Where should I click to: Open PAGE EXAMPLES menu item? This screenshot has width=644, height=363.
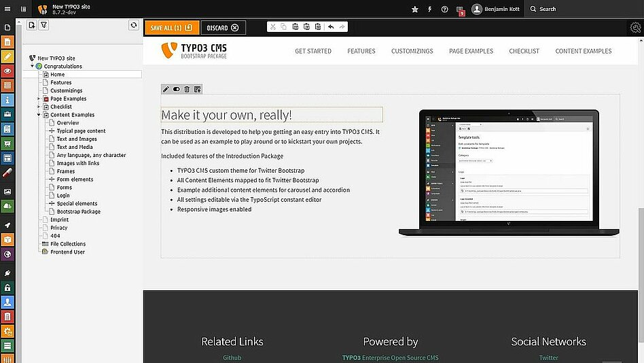tap(471, 51)
